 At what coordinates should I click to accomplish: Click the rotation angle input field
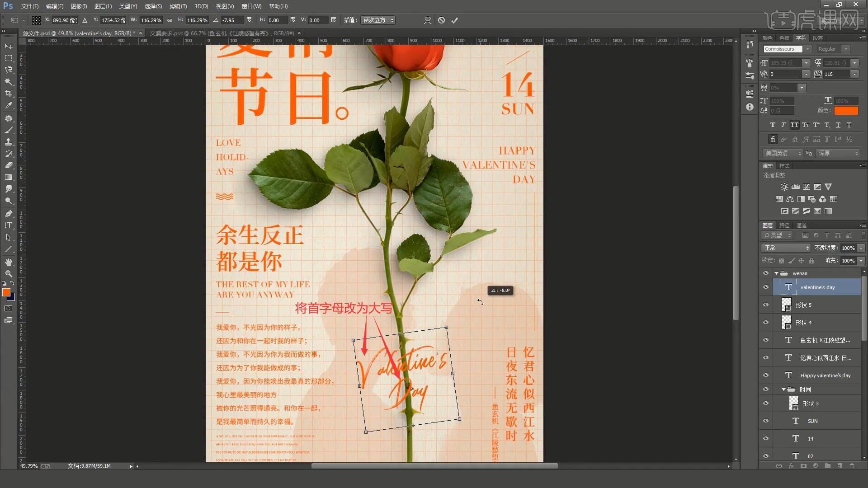(x=232, y=20)
